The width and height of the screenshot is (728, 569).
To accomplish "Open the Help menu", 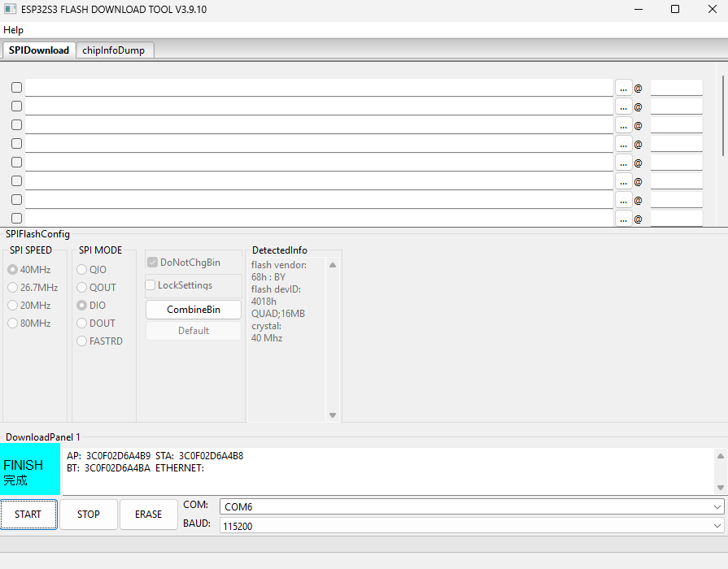I will [x=13, y=30].
